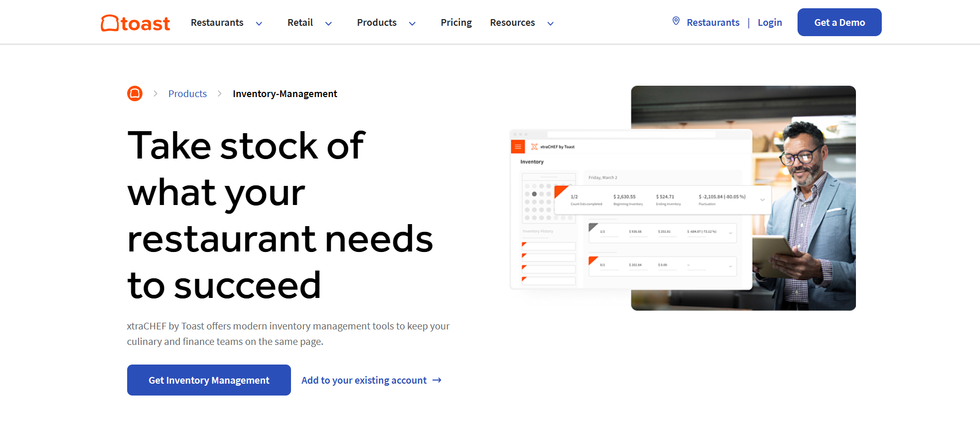Viewport: 980px width, 442px height.
Task: Click the orange hamburger menu in mockup
Action: click(x=518, y=147)
